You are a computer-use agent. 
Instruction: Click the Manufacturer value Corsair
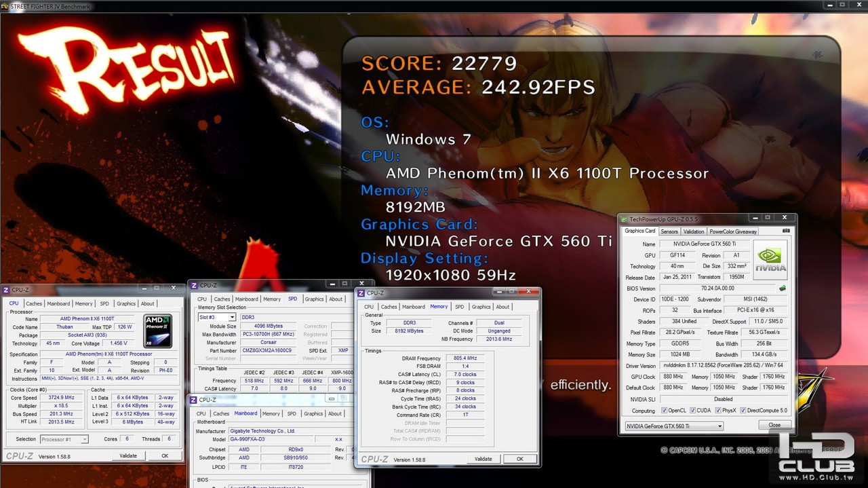[268, 343]
